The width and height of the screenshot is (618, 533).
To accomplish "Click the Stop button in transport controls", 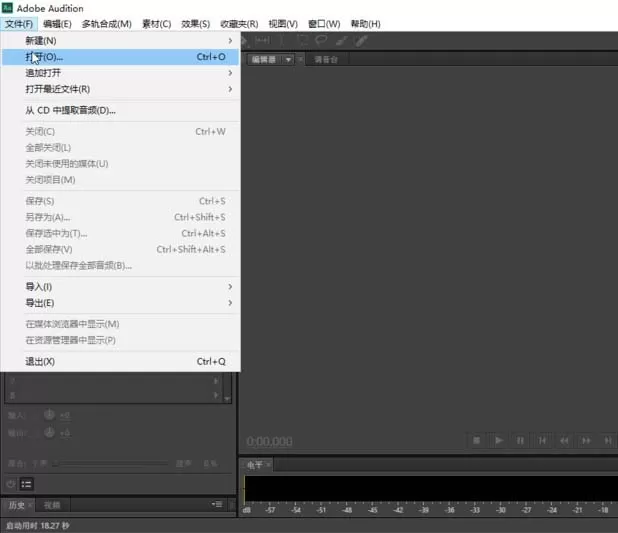I will tap(477, 440).
